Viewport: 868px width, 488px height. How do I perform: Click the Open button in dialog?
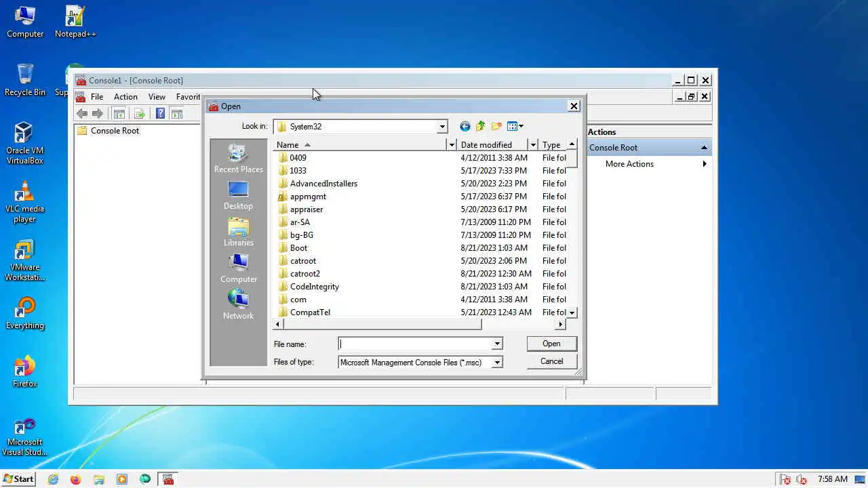[551, 344]
